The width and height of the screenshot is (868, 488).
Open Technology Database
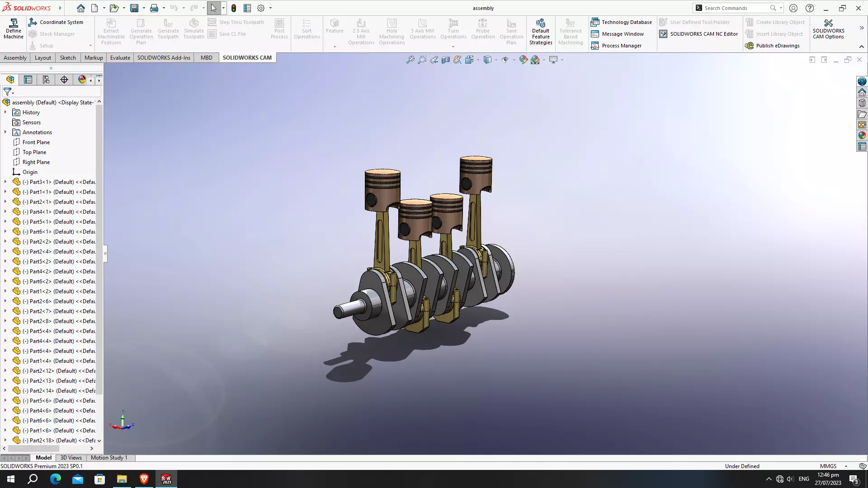click(621, 22)
